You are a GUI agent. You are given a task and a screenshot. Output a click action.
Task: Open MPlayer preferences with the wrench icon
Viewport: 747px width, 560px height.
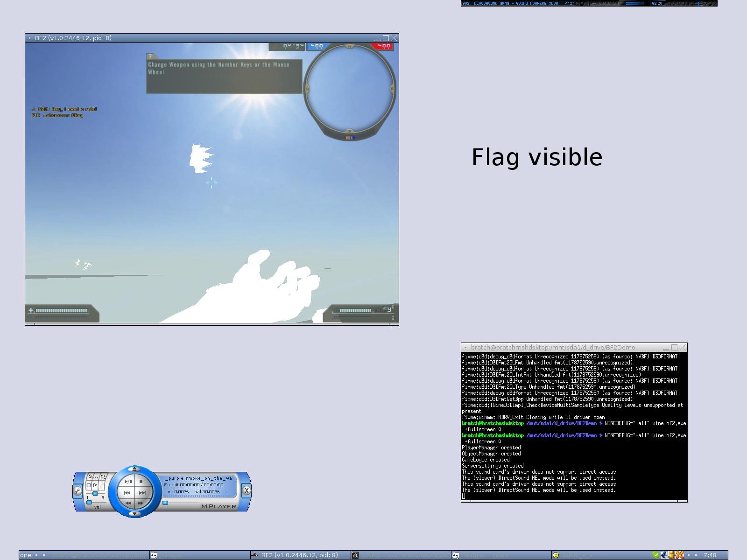(x=78, y=491)
